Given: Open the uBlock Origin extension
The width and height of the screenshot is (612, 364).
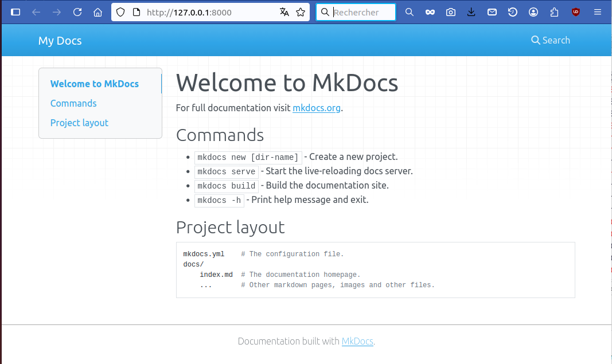Looking at the screenshot, I should pos(576,12).
